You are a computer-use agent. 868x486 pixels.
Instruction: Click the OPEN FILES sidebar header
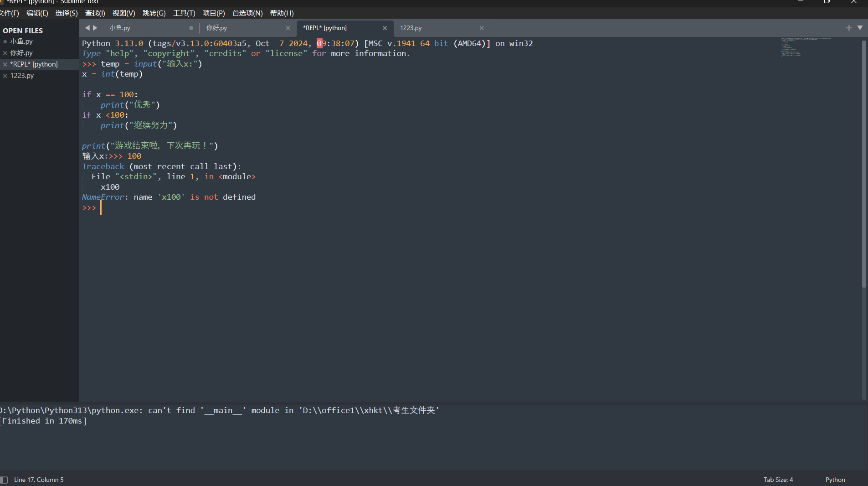click(23, 31)
